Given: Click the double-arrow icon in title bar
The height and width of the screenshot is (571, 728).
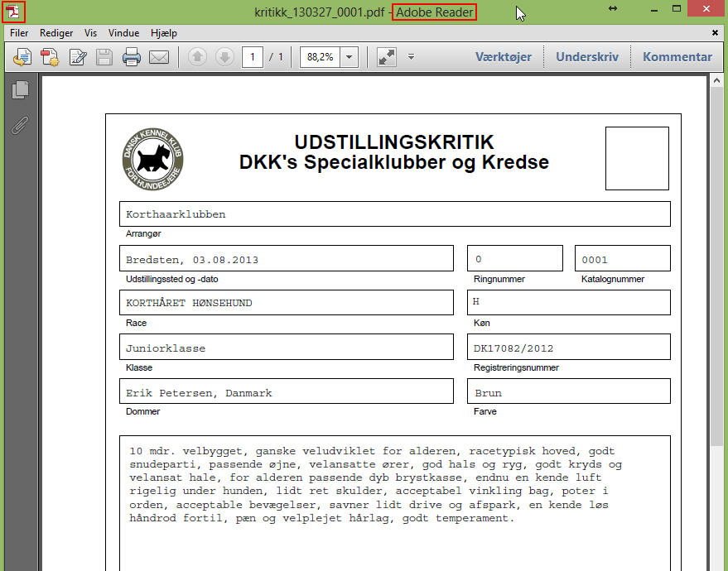Looking at the screenshot, I should point(613,8).
